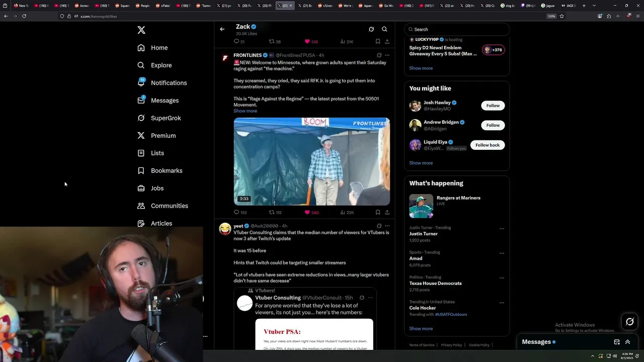
Task: Share the FRONTLINES post
Action: (x=387, y=212)
